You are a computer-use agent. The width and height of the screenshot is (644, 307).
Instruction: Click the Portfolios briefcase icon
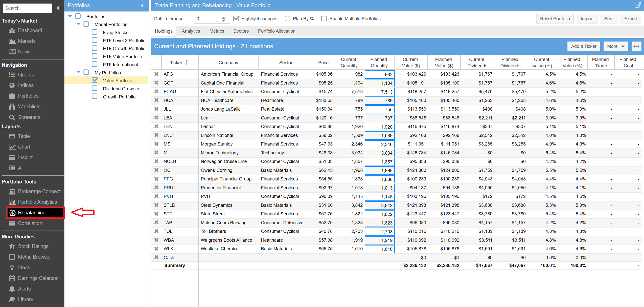click(12, 96)
